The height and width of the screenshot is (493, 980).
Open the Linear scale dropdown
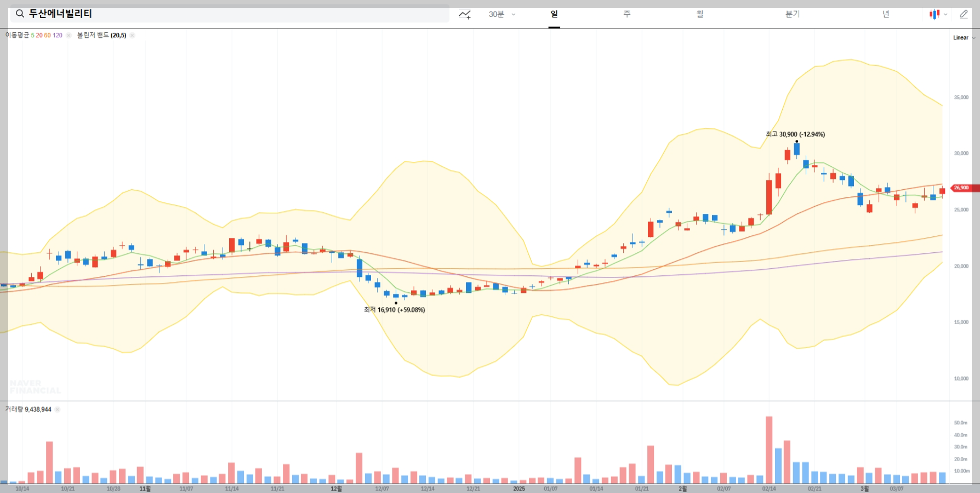click(x=964, y=37)
